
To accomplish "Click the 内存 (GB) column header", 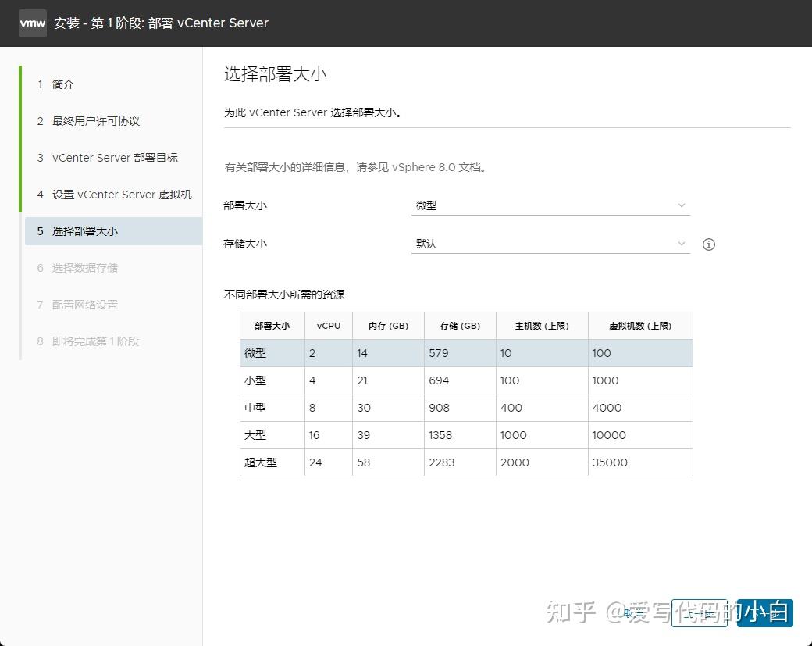I will pyautogui.click(x=388, y=326).
